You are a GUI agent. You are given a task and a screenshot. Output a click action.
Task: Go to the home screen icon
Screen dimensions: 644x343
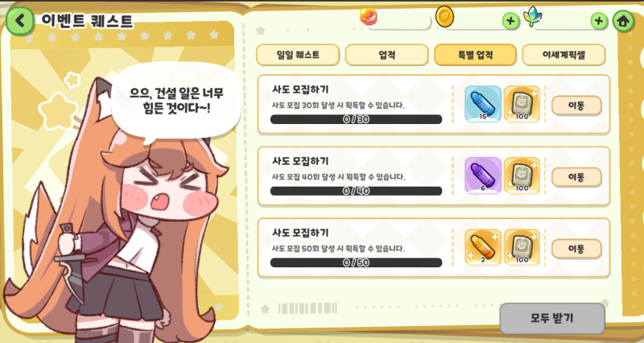pos(623,21)
